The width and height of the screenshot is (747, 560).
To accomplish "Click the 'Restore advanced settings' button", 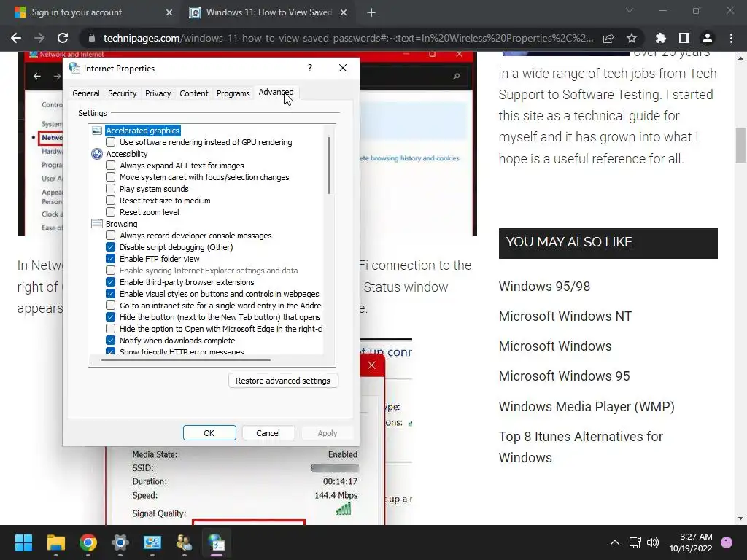I will [283, 381].
